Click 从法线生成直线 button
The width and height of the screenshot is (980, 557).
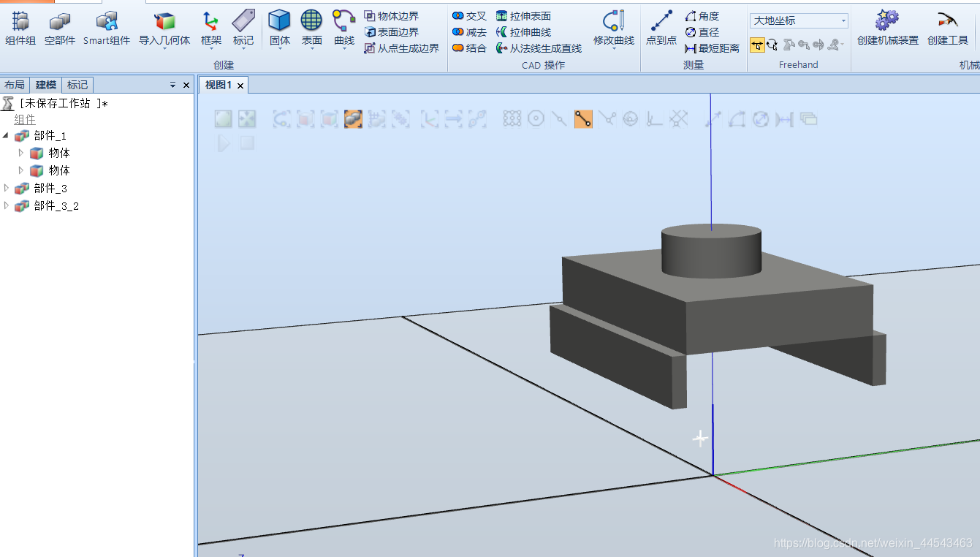coord(539,48)
